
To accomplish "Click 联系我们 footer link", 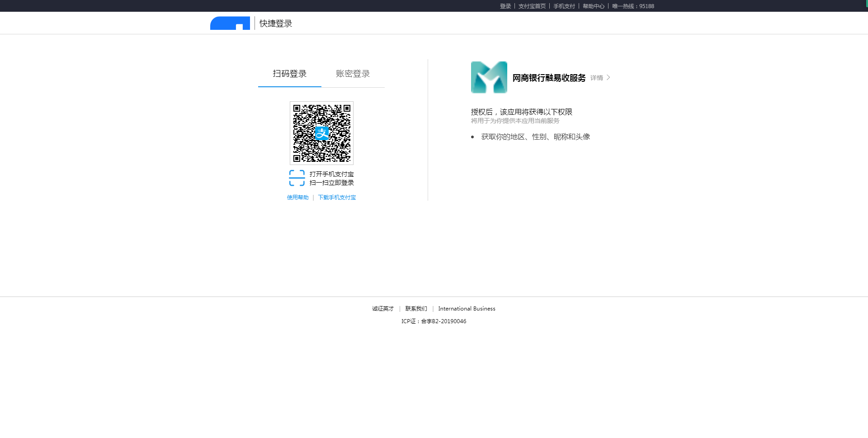I will tap(416, 309).
